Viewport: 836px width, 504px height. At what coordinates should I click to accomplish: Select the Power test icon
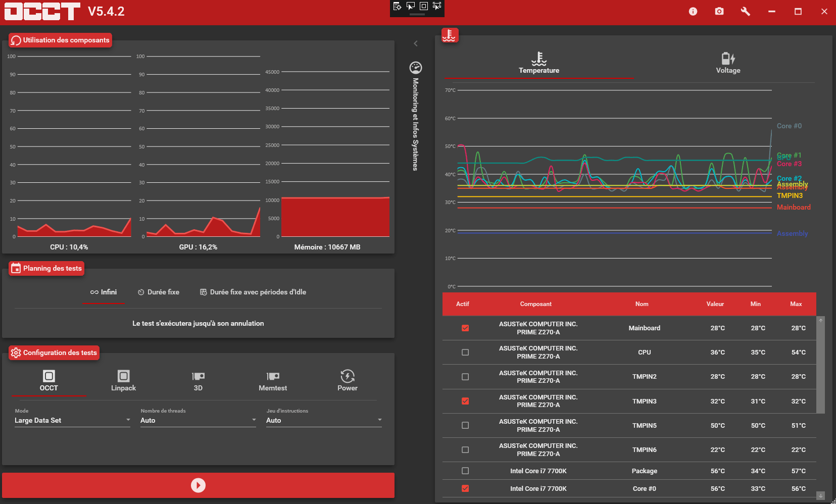click(348, 376)
